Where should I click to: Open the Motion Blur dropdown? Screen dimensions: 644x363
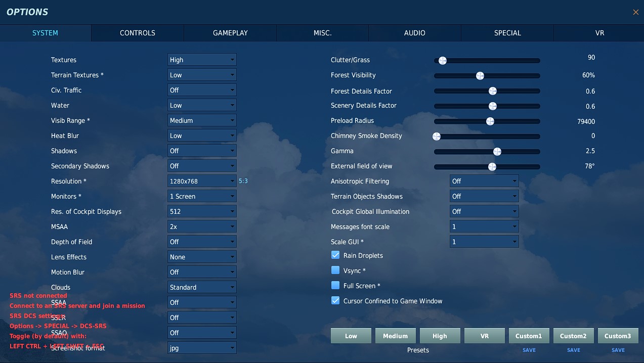pos(202,272)
